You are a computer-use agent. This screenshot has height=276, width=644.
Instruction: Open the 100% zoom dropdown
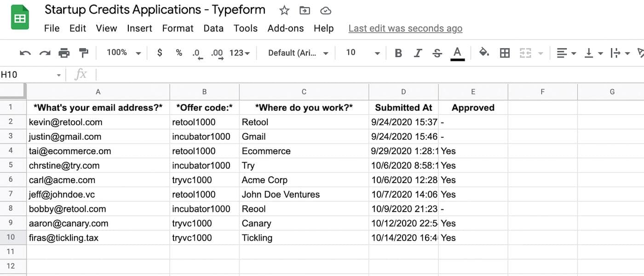pyautogui.click(x=123, y=53)
